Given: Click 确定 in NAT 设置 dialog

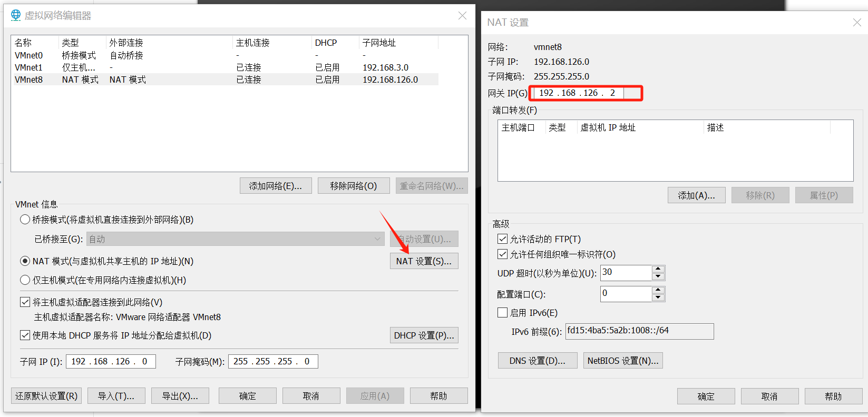Looking at the screenshot, I should tap(706, 396).
